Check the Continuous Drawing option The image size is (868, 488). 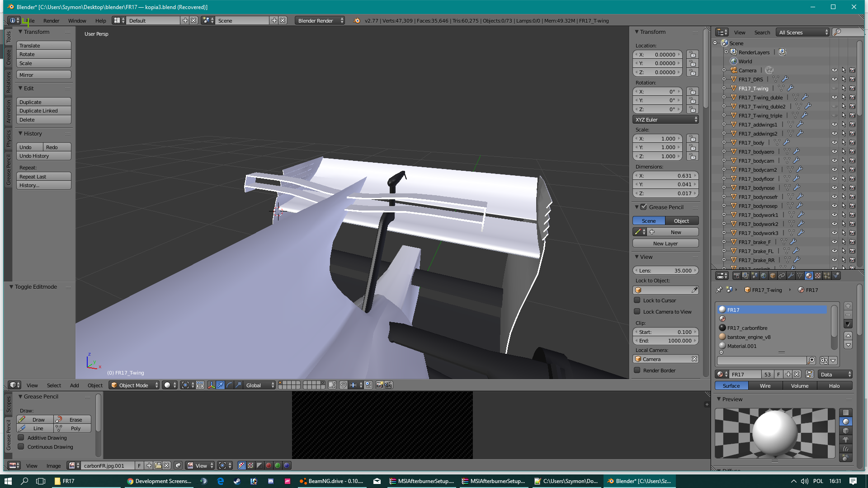(x=21, y=447)
